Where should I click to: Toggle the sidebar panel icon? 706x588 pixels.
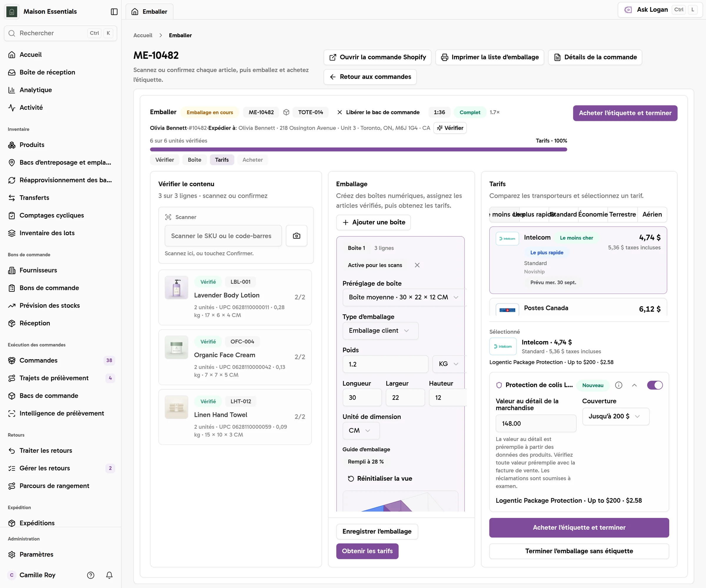click(x=114, y=12)
